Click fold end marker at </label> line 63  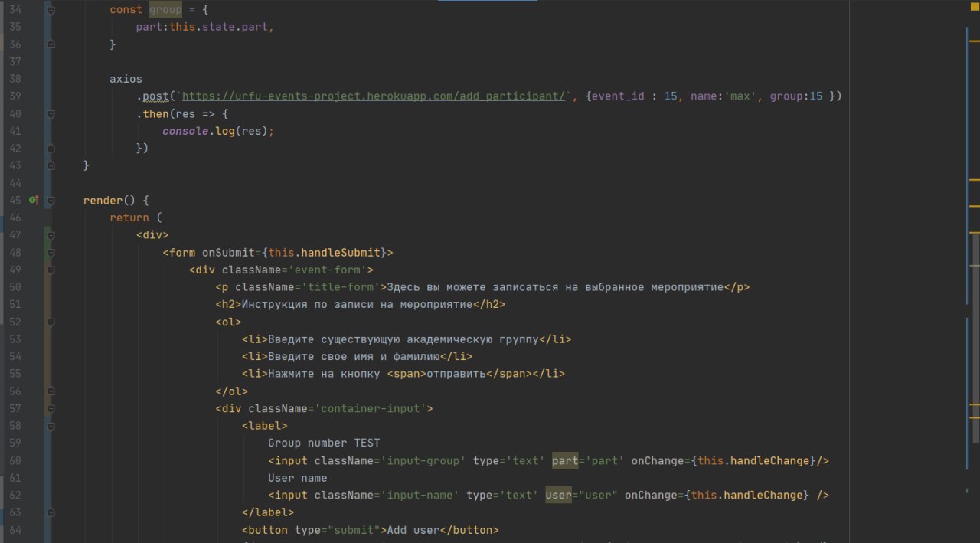pos(51,512)
